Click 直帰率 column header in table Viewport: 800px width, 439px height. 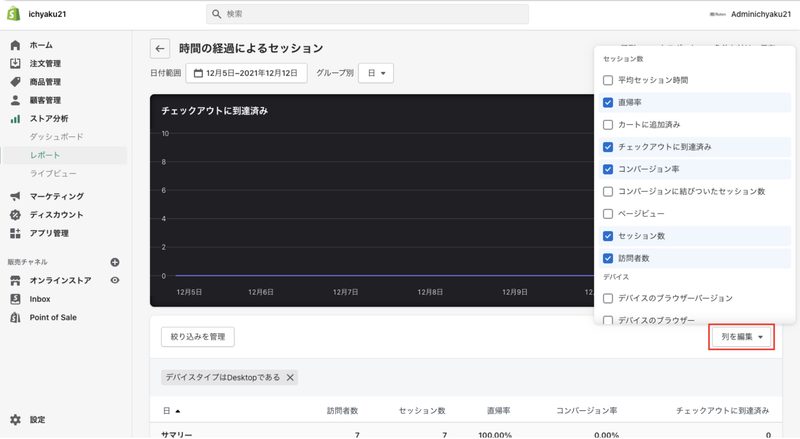pyautogui.click(x=498, y=410)
